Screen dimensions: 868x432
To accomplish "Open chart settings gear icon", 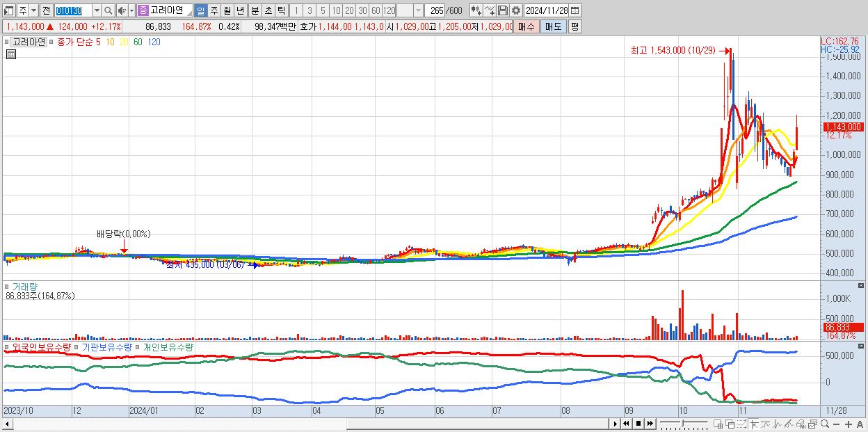I will tap(516, 11).
